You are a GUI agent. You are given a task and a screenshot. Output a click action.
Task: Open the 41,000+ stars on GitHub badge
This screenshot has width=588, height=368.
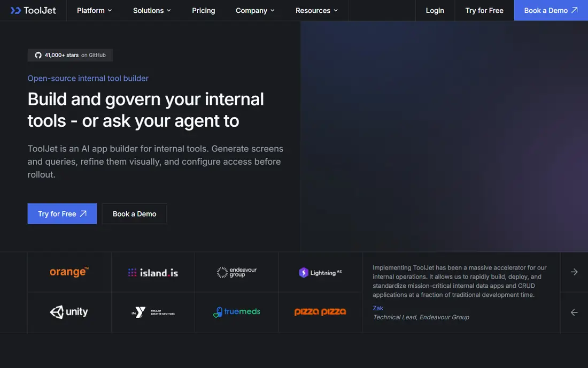click(70, 55)
